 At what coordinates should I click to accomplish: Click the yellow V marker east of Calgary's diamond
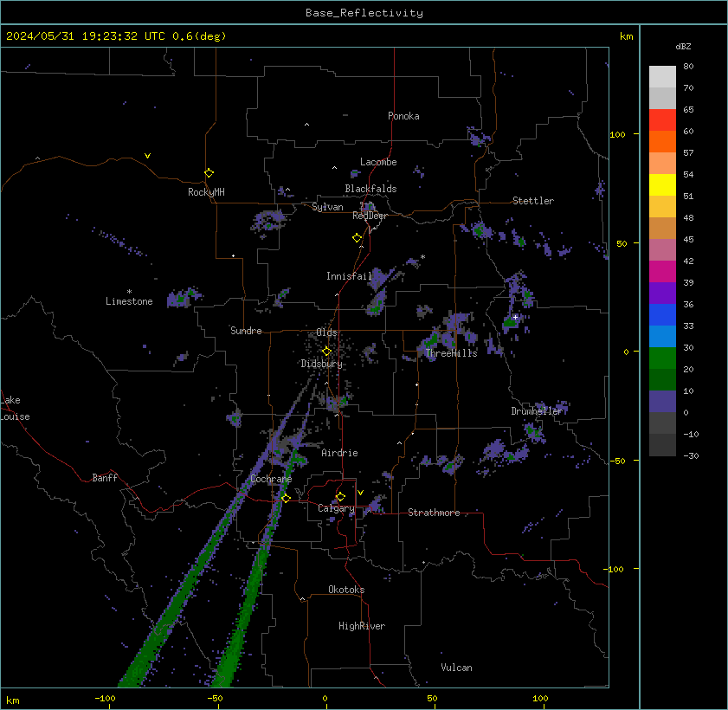(360, 492)
